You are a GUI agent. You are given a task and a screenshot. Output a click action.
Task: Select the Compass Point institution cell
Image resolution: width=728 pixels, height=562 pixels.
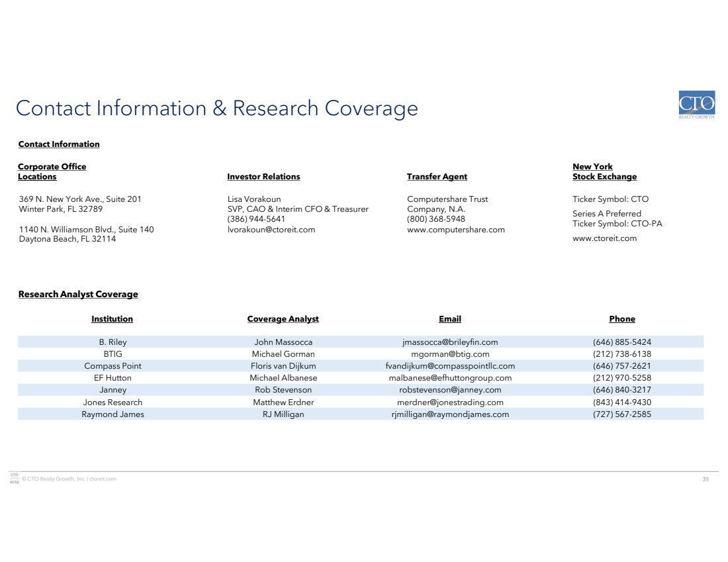[x=113, y=366]
